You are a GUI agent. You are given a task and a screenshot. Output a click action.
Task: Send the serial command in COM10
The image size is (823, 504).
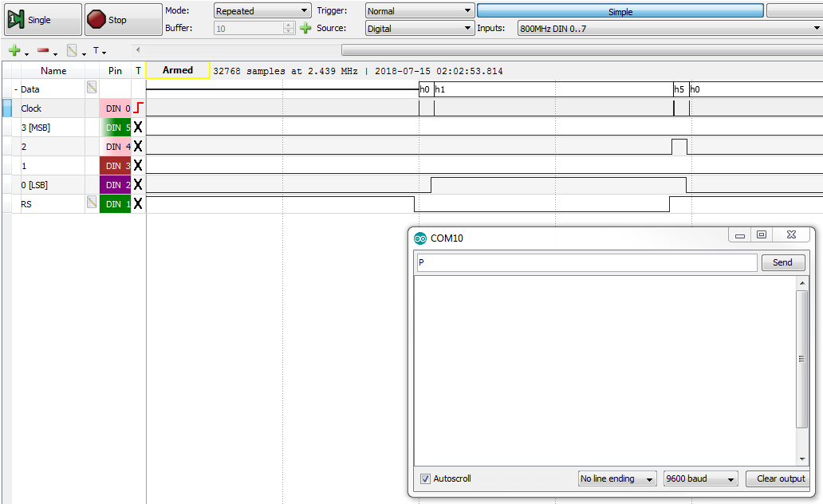[x=782, y=262]
